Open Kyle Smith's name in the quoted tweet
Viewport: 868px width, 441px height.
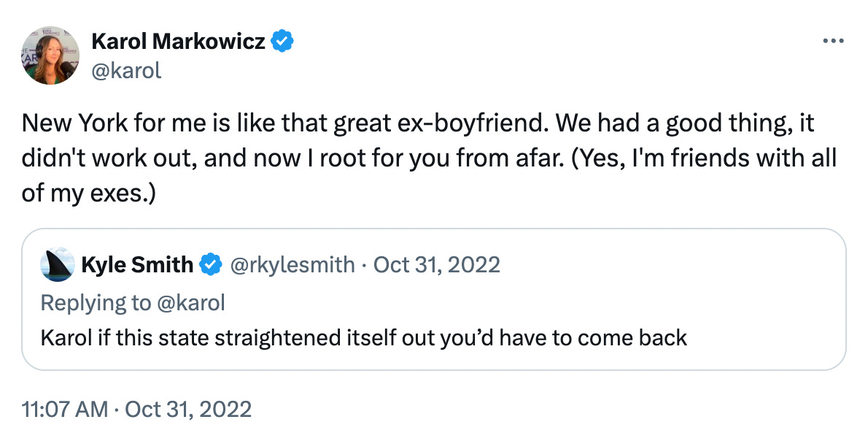(137, 264)
